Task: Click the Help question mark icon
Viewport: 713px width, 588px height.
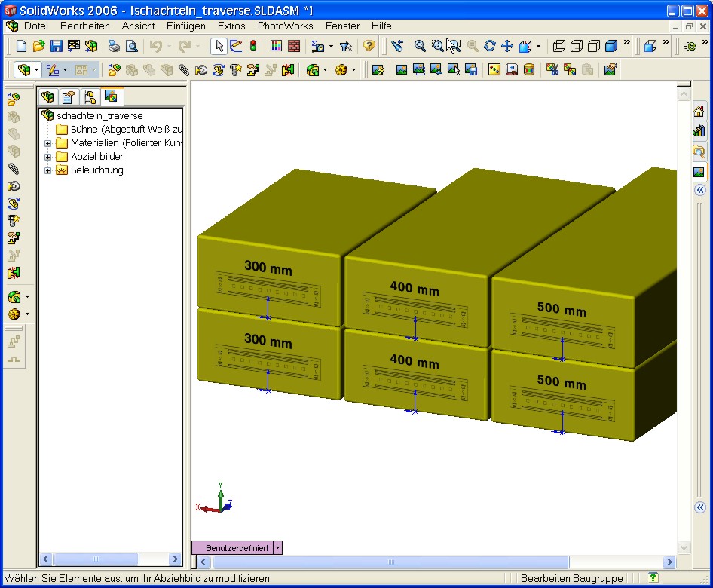Action: [x=369, y=46]
